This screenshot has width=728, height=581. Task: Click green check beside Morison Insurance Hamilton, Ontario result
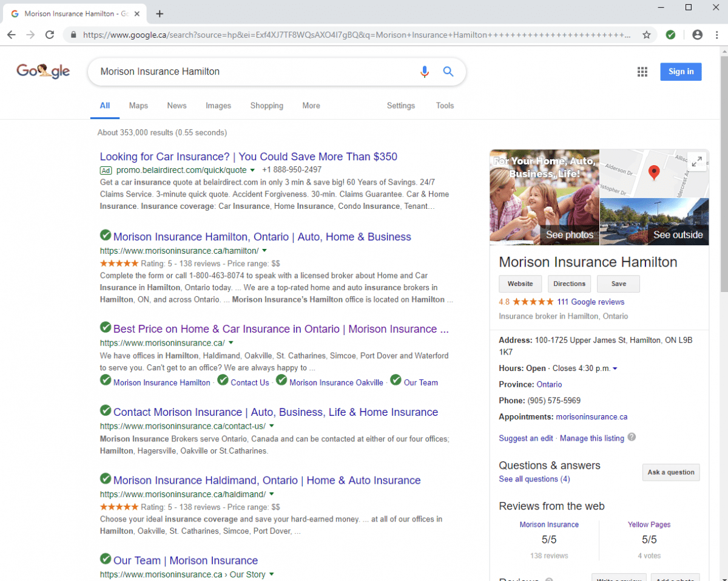[x=106, y=236]
